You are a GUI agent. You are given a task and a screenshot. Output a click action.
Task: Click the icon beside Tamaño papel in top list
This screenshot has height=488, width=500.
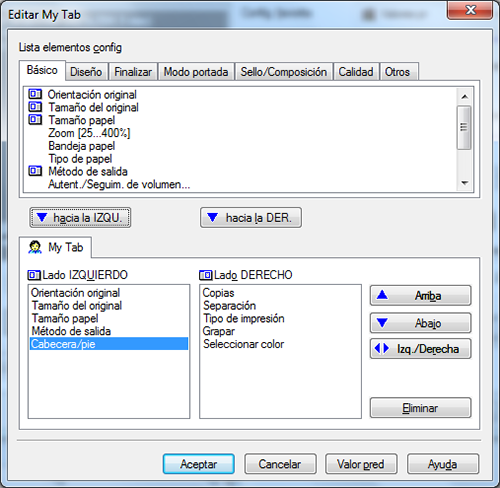click(35, 120)
